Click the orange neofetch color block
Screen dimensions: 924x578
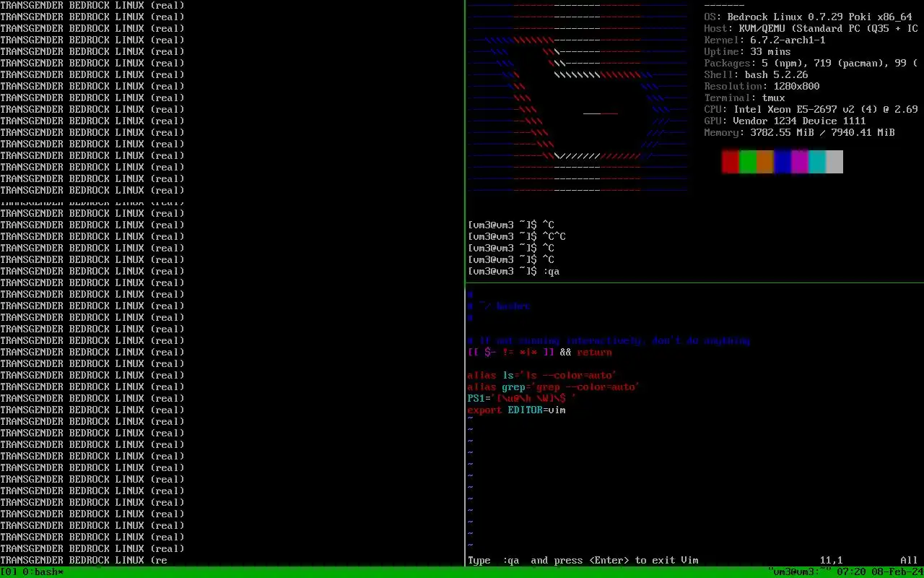[765, 162]
